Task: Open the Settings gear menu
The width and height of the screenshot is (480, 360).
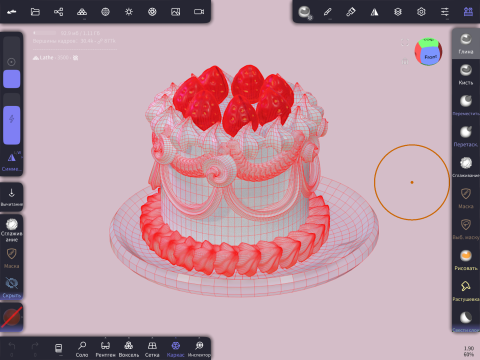Action: point(421,12)
